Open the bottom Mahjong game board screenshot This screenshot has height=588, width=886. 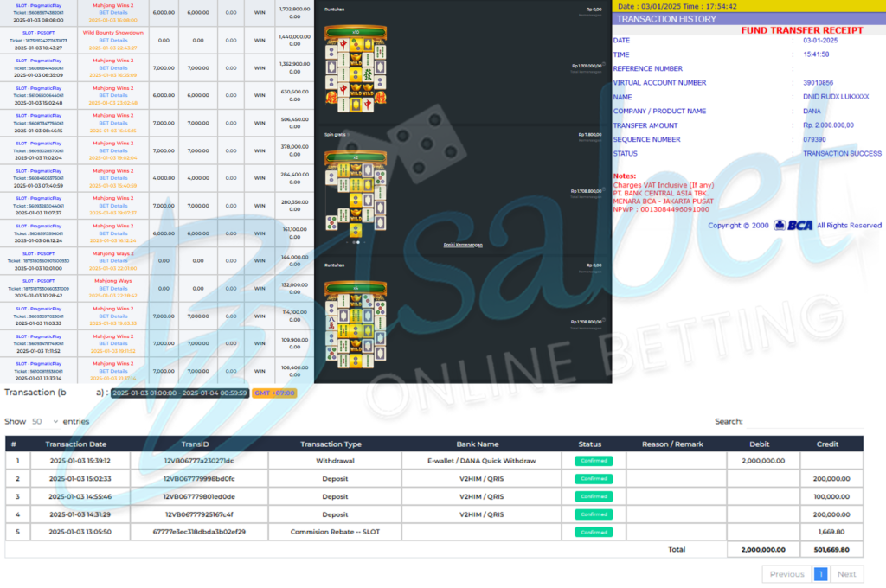point(356,325)
